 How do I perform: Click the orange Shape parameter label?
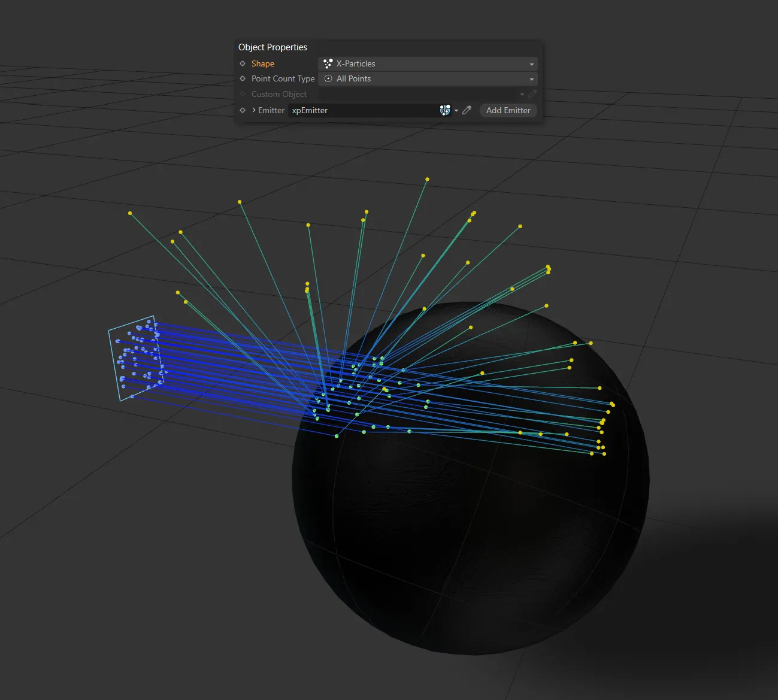pyautogui.click(x=262, y=63)
